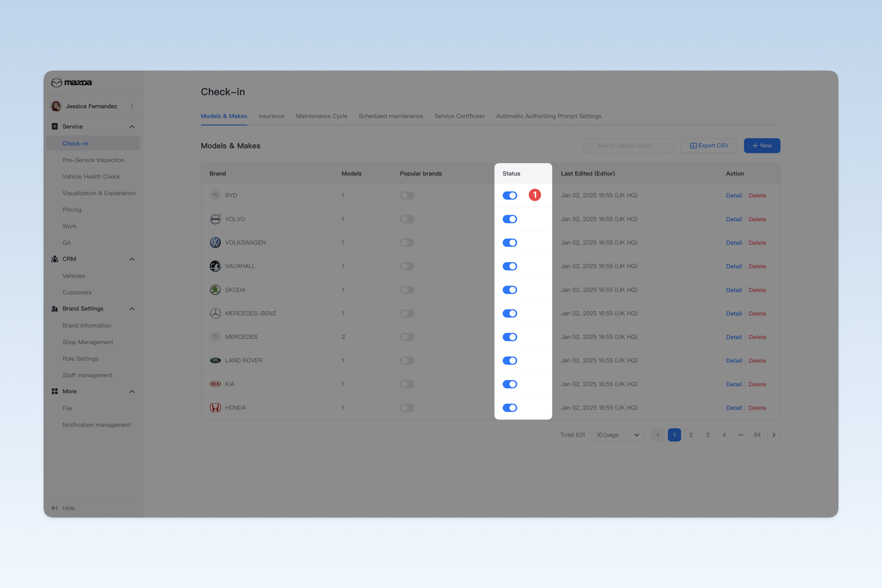882x588 pixels.
Task: Go to page 64
Action: click(x=757, y=435)
